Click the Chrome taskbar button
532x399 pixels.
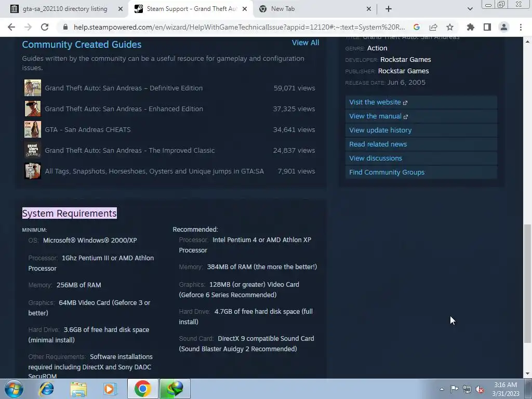[142, 389]
